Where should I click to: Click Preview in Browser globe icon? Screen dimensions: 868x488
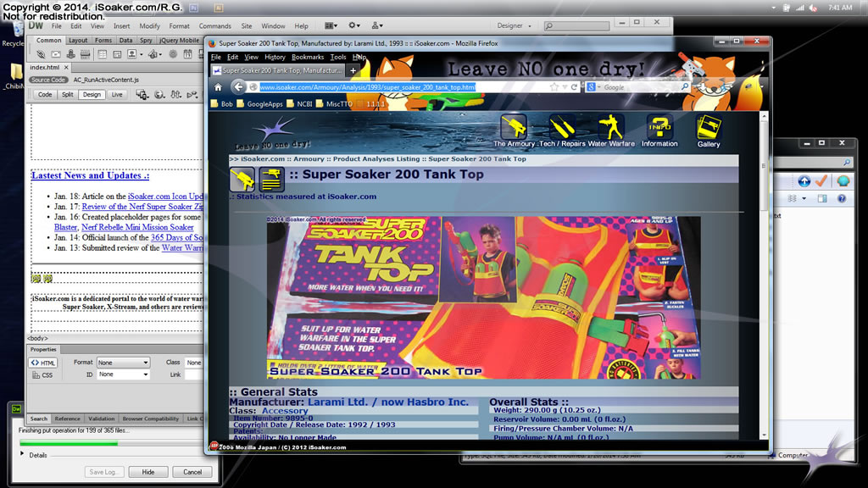coord(159,95)
